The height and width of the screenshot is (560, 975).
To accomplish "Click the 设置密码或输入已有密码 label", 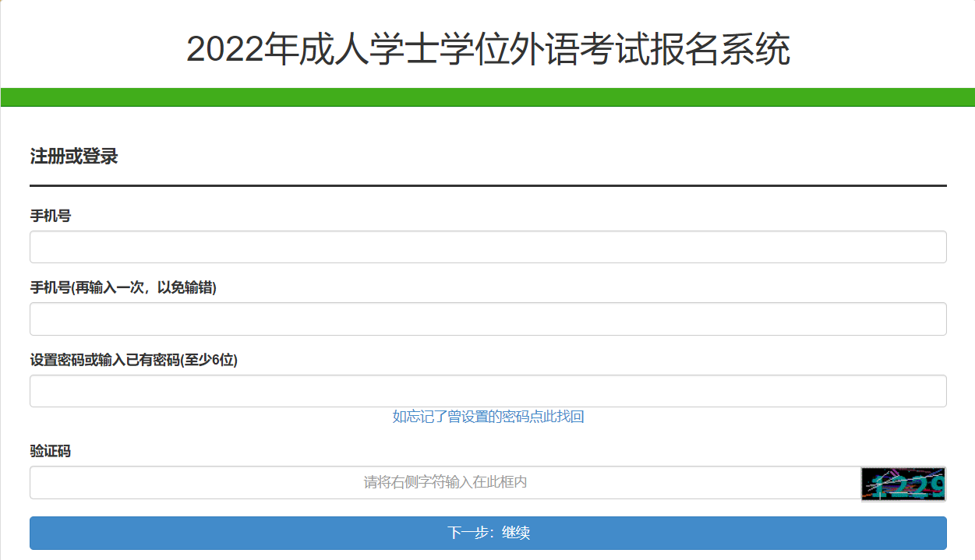I will 133,360.
